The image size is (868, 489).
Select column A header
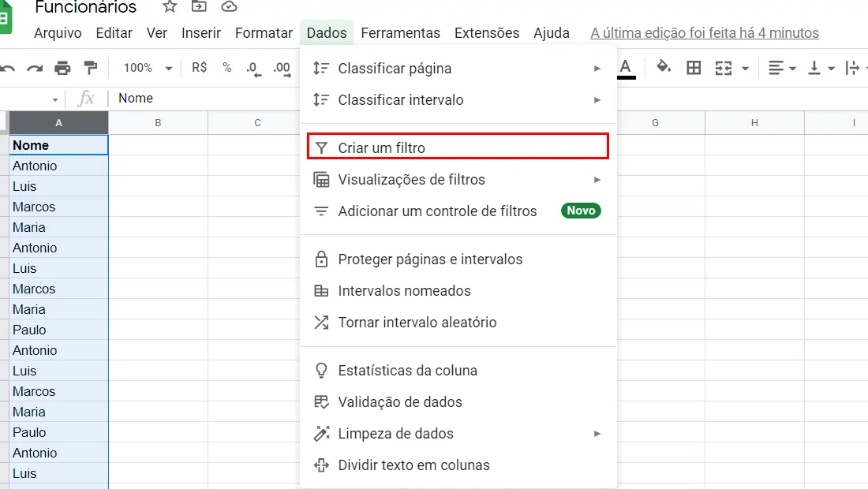coord(58,123)
